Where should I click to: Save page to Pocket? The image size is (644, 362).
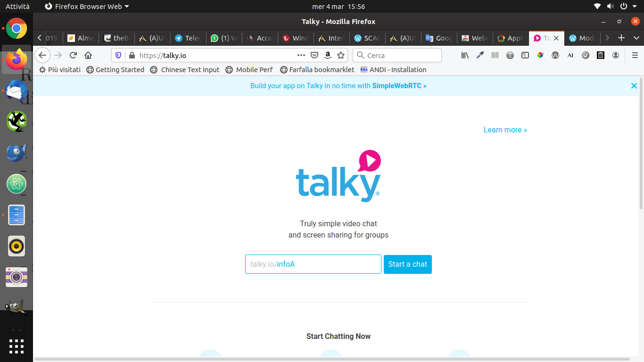click(314, 55)
